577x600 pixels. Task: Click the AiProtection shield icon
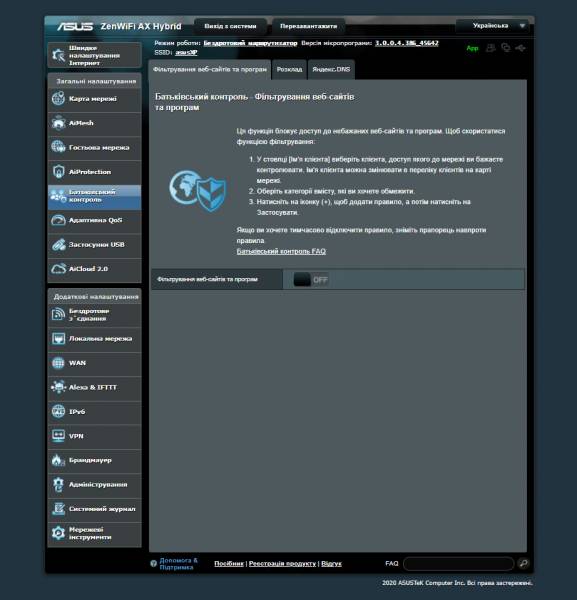tap(59, 171)
